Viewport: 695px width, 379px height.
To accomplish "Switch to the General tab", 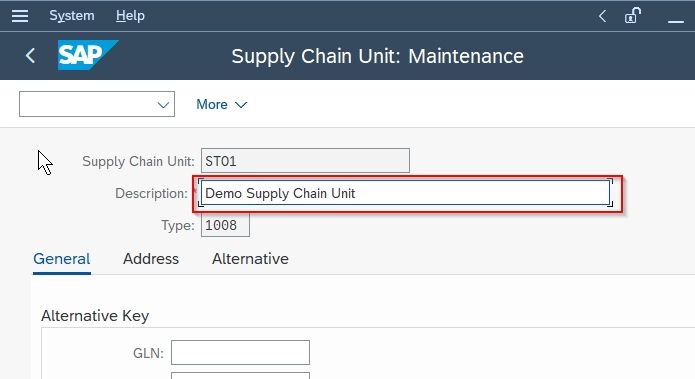I will coord(62,258).
